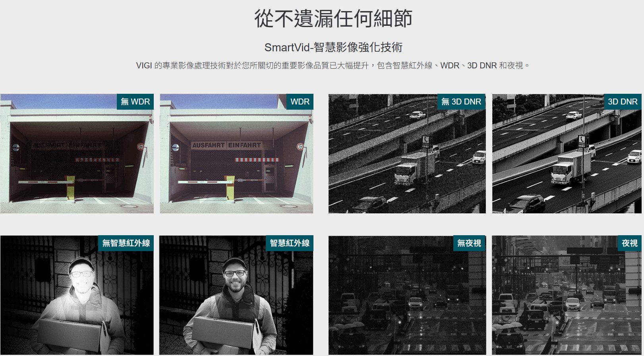This screenshot has width=644, height=356.
Task: View the 夜視 bright street image
Action: pos(567,295)
